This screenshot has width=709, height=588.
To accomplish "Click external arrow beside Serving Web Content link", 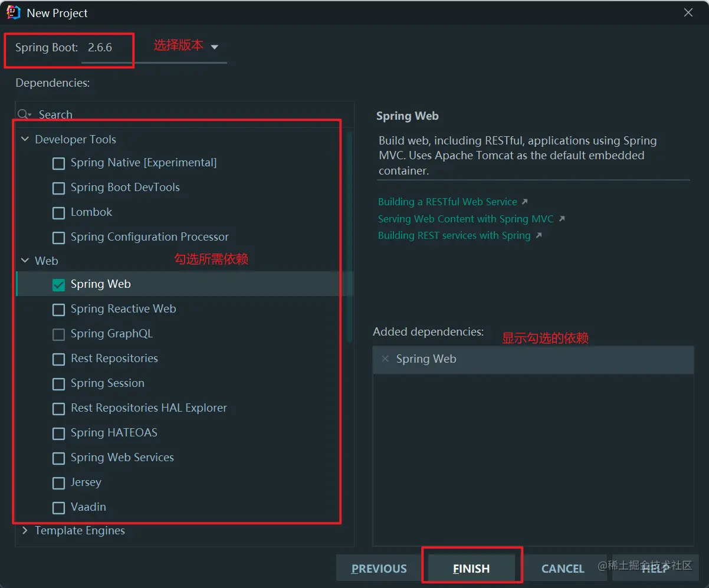I will [562, 219].
